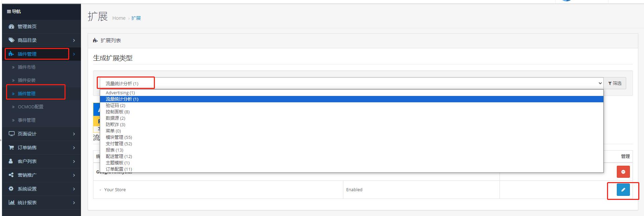Viewport: 644px width, 216px height.
Task: Click the gear icon for 系统设置
Action: pyautogui.click(x=11, y=189)
